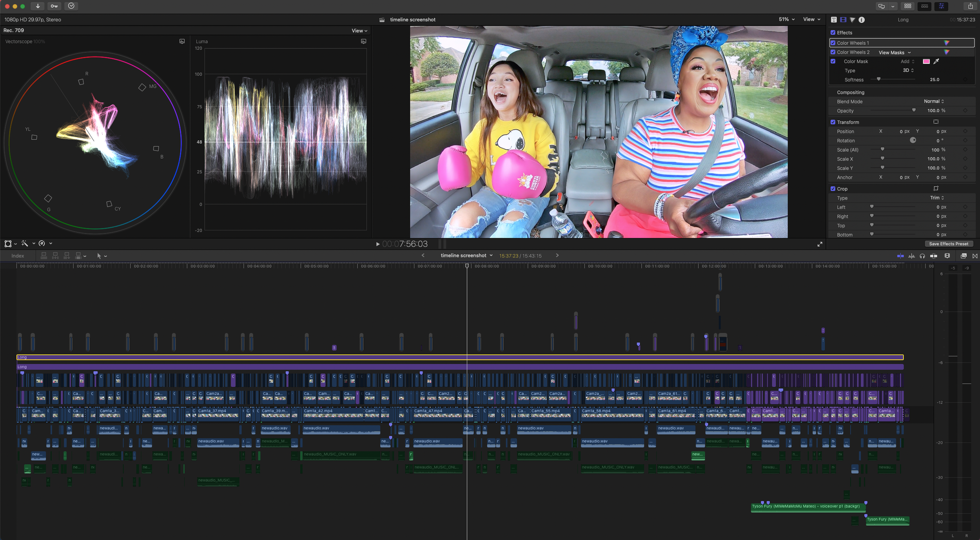Image resolution: width=980 pixels, height=540 pixels.
Task: Open the scopes View dropdown
Action: click(x=359, y=31)
